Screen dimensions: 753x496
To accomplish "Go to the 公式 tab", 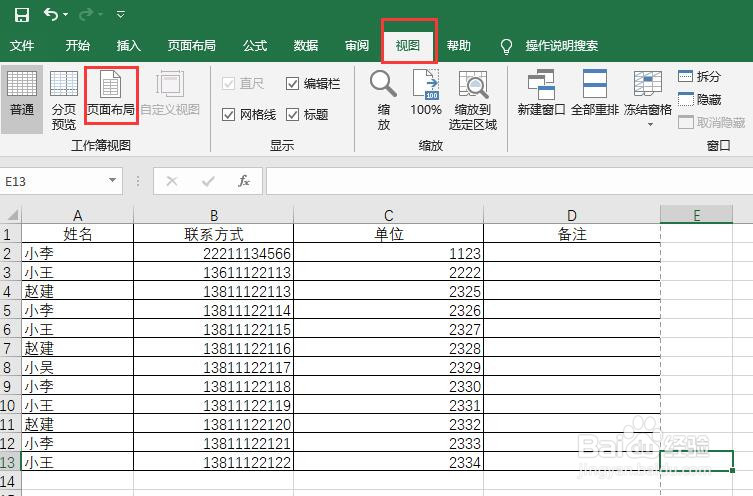I will [x=255, y=46].
